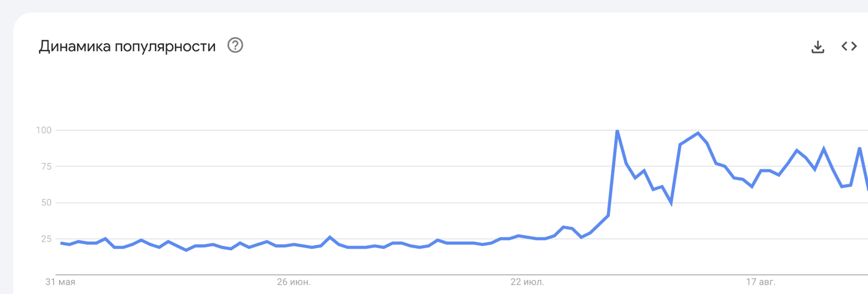868x294 pixels.
Task: Click the Динамика популярности heading
Action: pyautogui.click(x=127, y=46)
